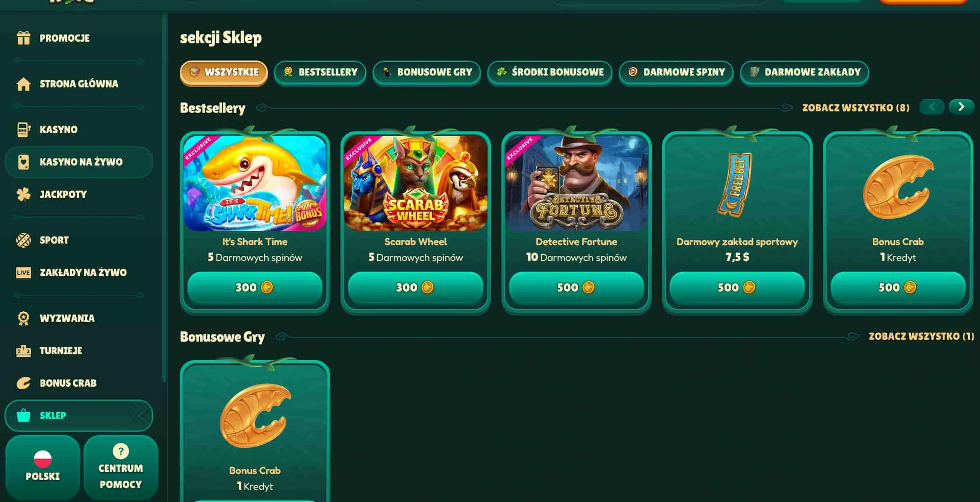Screen dimensions: 980x502
Task: Switch to the Bestsellery filter tab
Action: click(x=320, y=72)
